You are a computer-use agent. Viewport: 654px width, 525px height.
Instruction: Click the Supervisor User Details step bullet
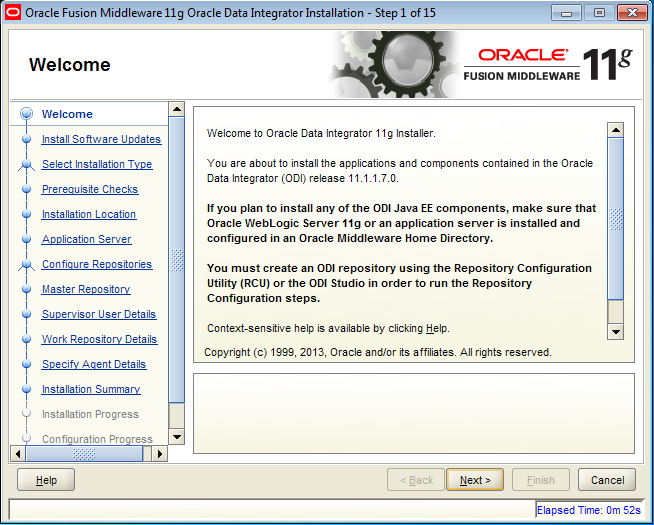(x=26, y=314)
